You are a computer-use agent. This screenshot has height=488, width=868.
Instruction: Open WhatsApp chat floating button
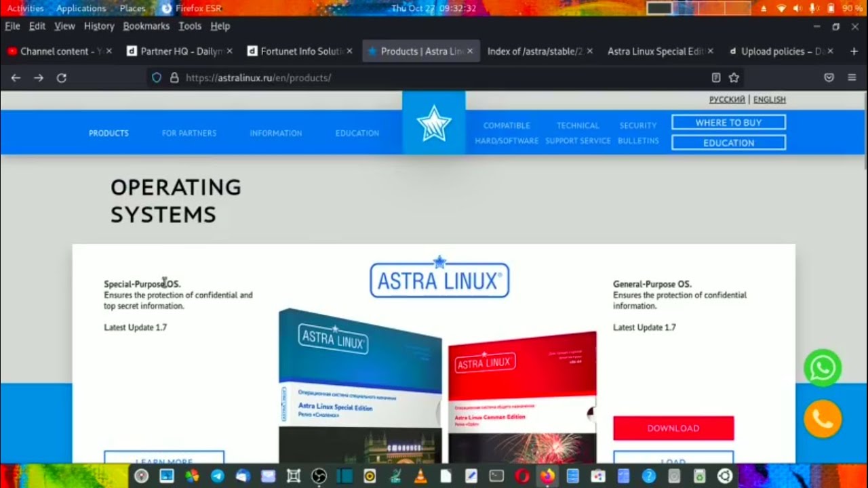click(823, 368)
